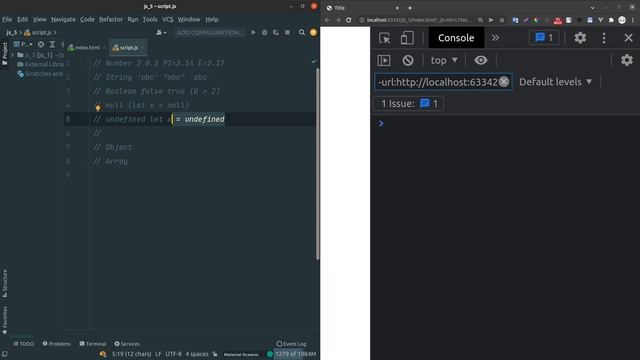Viewport: 640px width, 360px height.
Task: Expand all in the Project panel
Action: [x=52, y=44]
